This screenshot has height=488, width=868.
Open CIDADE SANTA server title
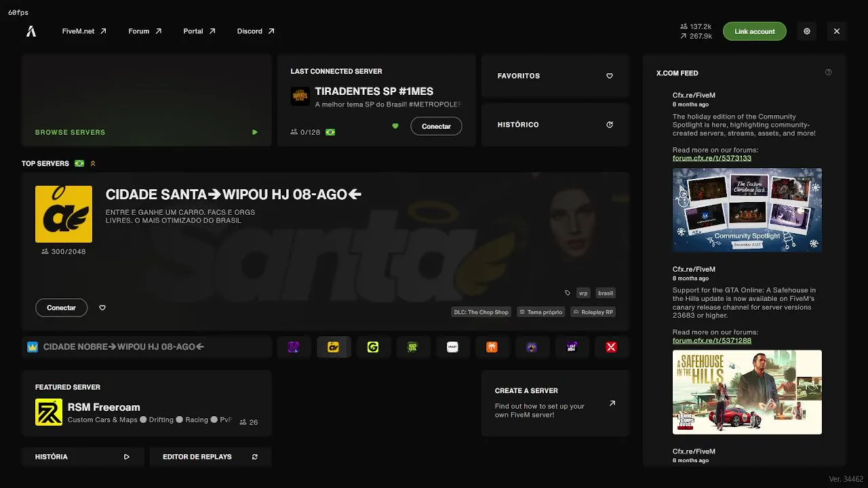pyautogui.click(x=233, y=195)
